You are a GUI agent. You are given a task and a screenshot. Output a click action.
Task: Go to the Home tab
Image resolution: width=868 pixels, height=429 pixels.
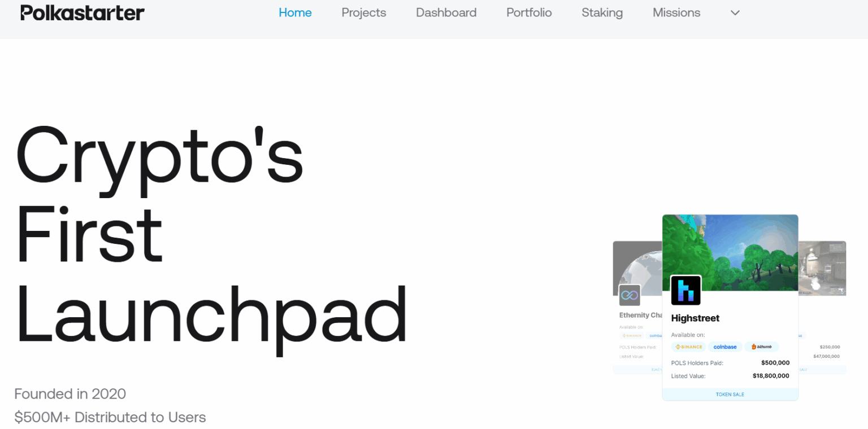tap(295, 12)
